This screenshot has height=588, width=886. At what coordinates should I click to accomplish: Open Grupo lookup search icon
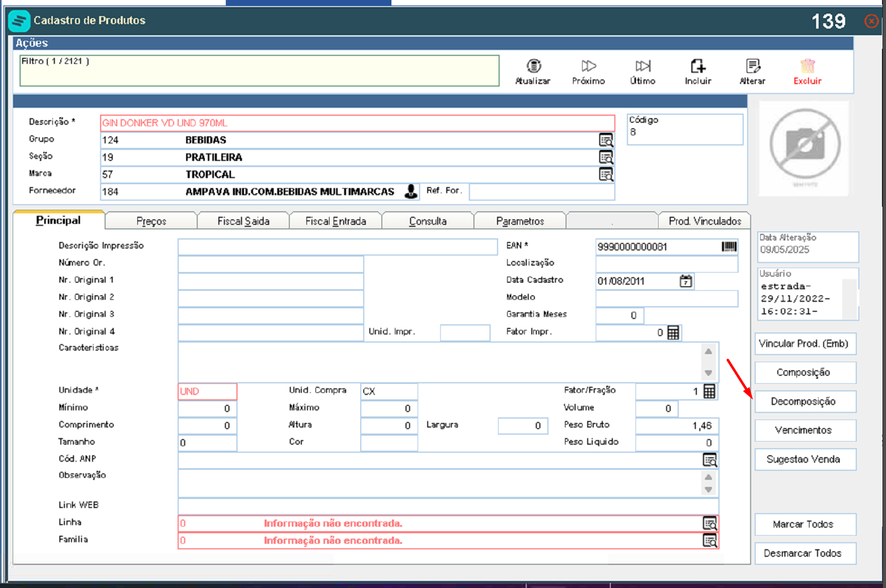(606, 140)
